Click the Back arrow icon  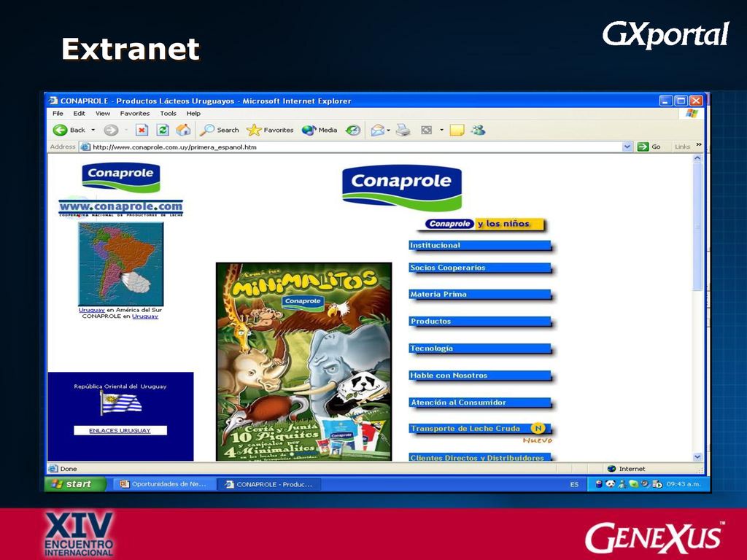pos(60,130)
